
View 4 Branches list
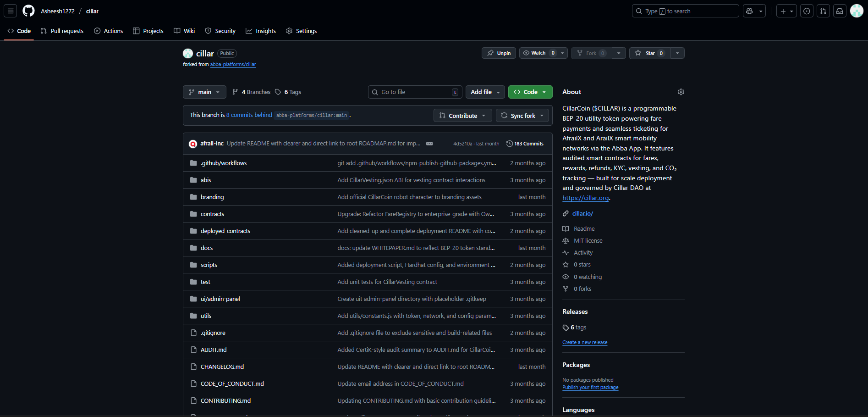251,92
